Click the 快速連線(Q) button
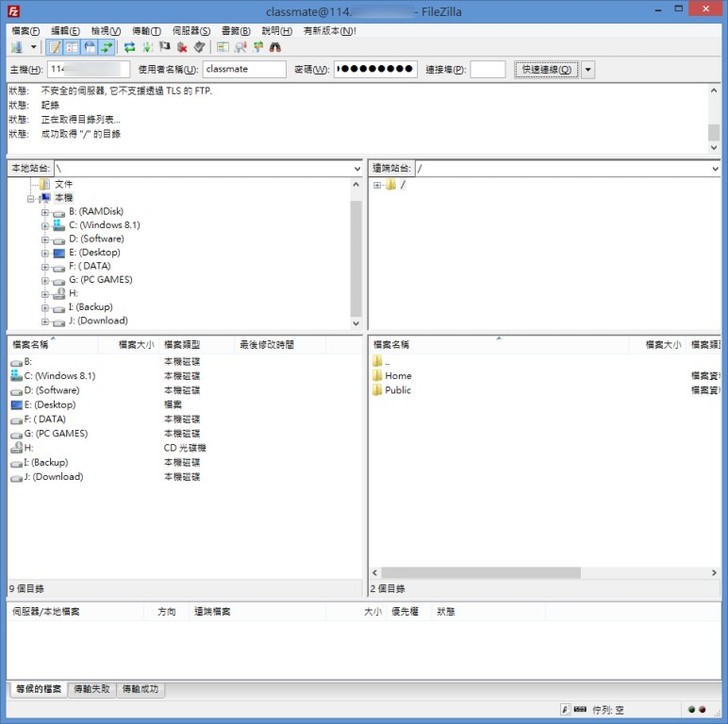This screenshot has height=724, width=728. tap(546, 69)
